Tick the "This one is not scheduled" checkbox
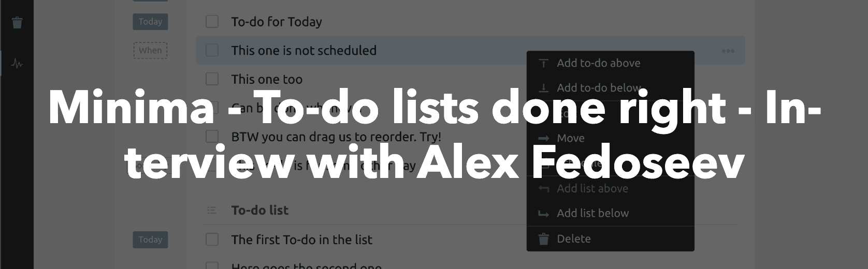This screenshot has height=269, width=868. pyautogui.click(x=212, y=50)
